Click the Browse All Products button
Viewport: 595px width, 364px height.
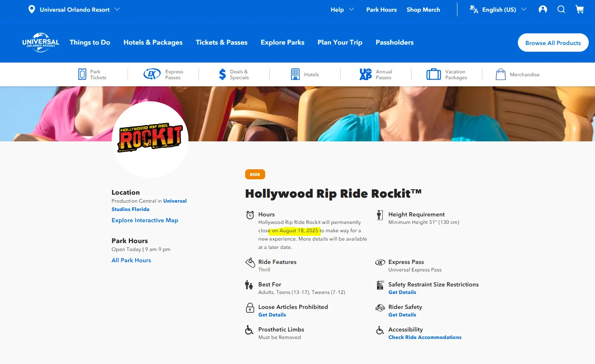553,43
